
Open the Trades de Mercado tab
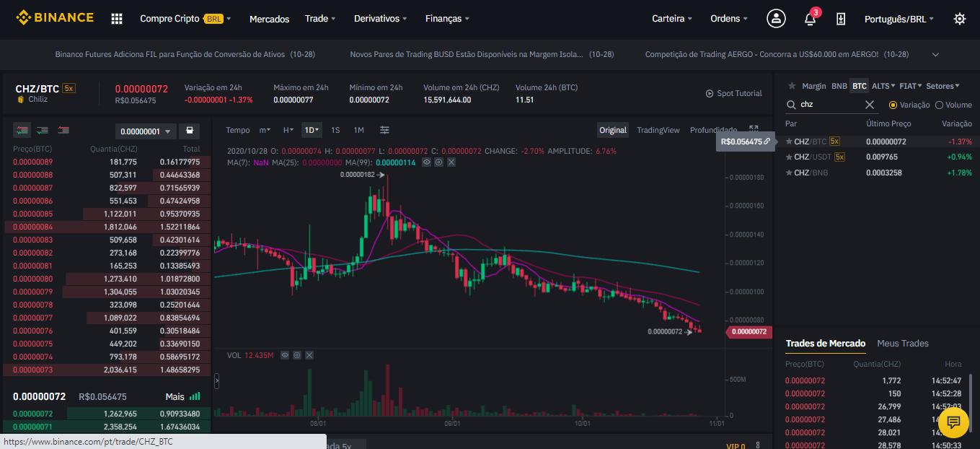826,344
